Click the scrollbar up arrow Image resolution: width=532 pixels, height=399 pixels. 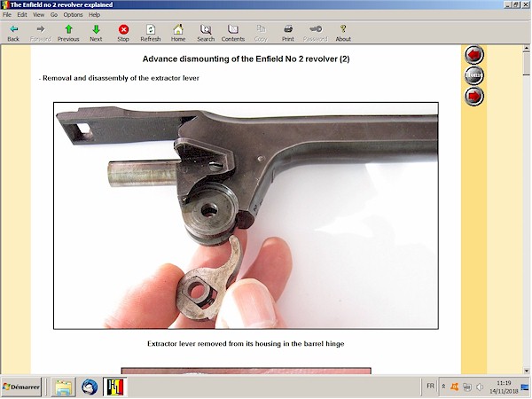(526, 49)
